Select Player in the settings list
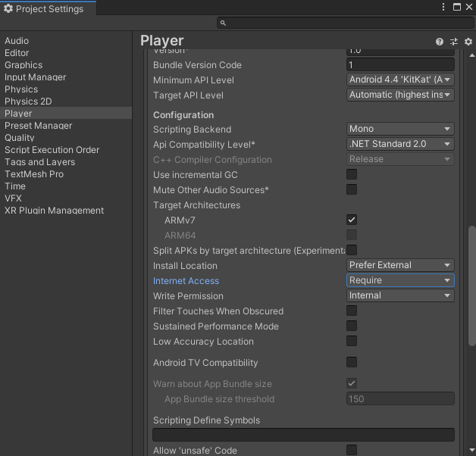The height and width of the screenshot is (456, 476). pos(66,114)
